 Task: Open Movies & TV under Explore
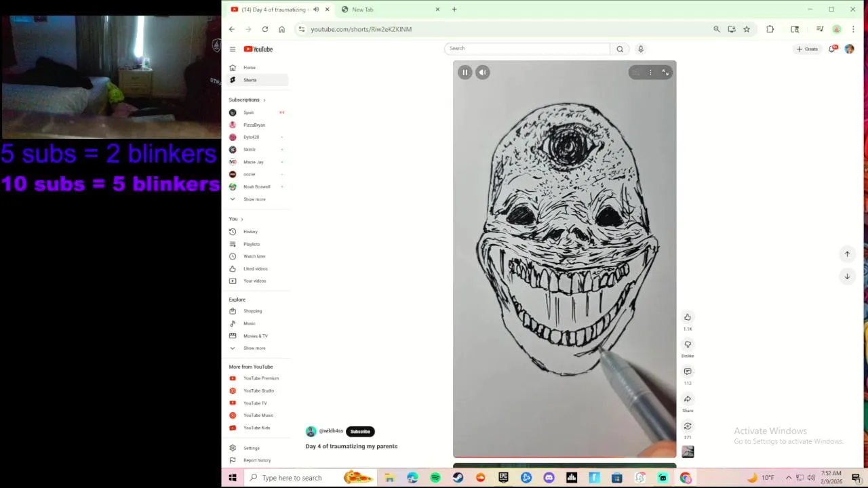coord(258,335)
